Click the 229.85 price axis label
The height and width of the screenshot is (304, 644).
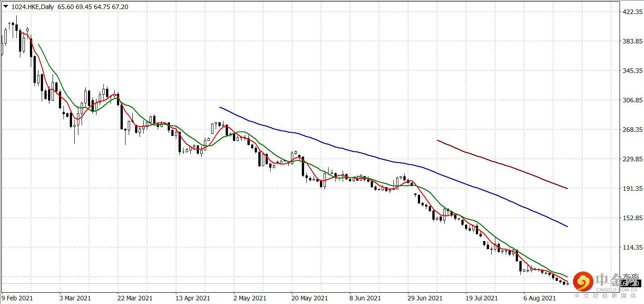point(633,159)
